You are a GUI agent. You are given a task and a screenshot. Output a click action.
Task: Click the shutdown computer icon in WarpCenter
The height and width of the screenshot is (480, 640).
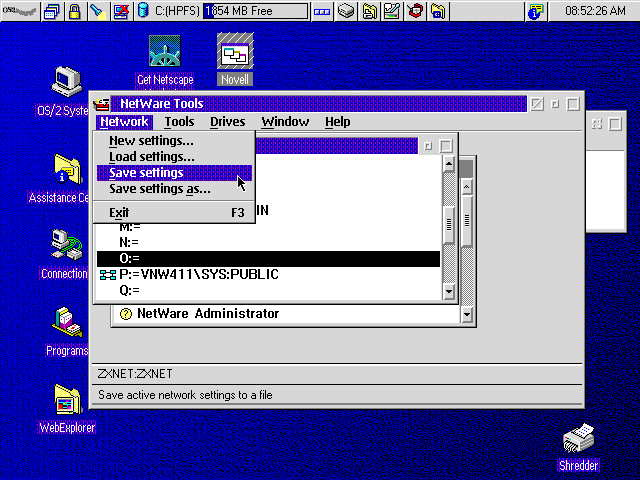121,11
